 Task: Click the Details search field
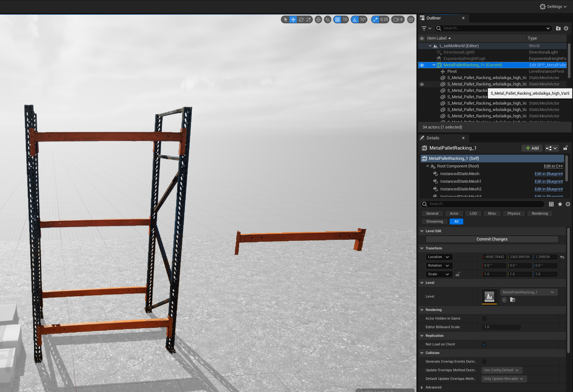tap(483, 204)
